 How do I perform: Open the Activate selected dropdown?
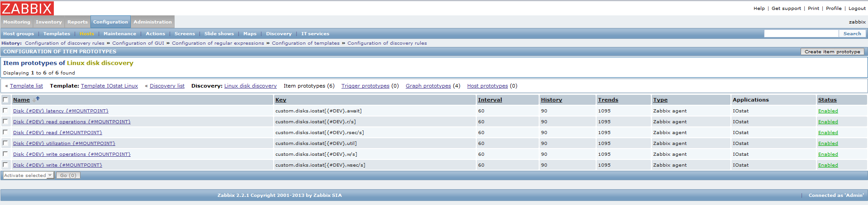28,175
